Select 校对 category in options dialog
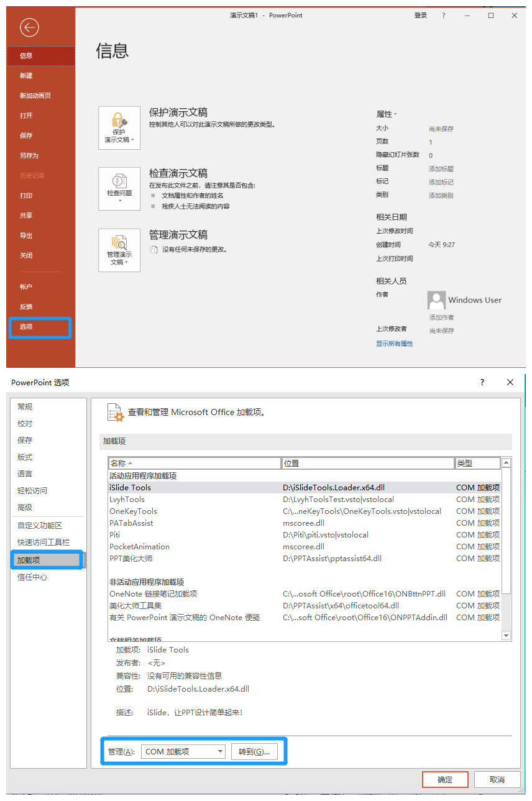532x801 pixels. click(x=48, y=423)
